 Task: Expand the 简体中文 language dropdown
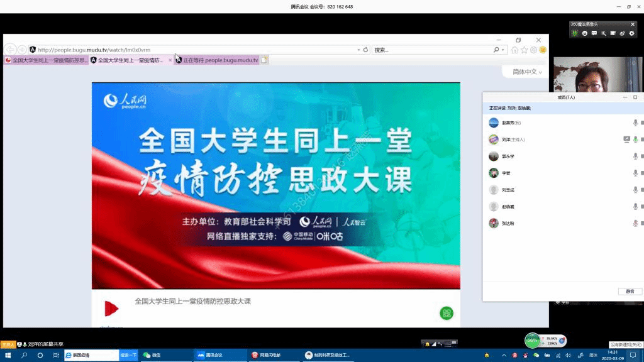pos(526,72)
